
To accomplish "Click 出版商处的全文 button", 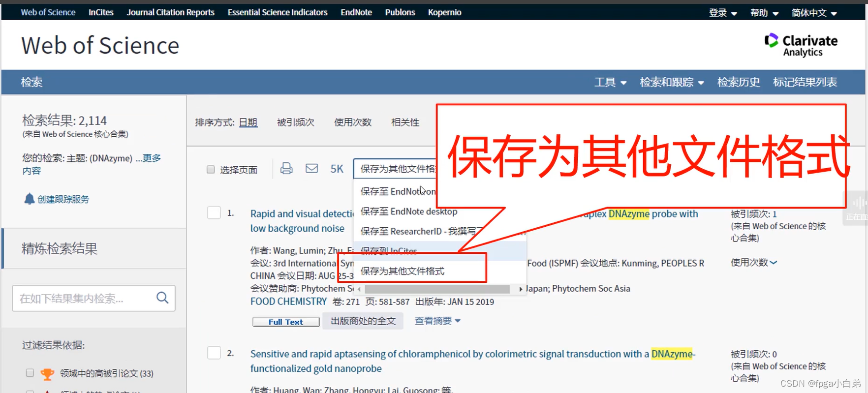I will pyautogui.click(x=363, y=321).
